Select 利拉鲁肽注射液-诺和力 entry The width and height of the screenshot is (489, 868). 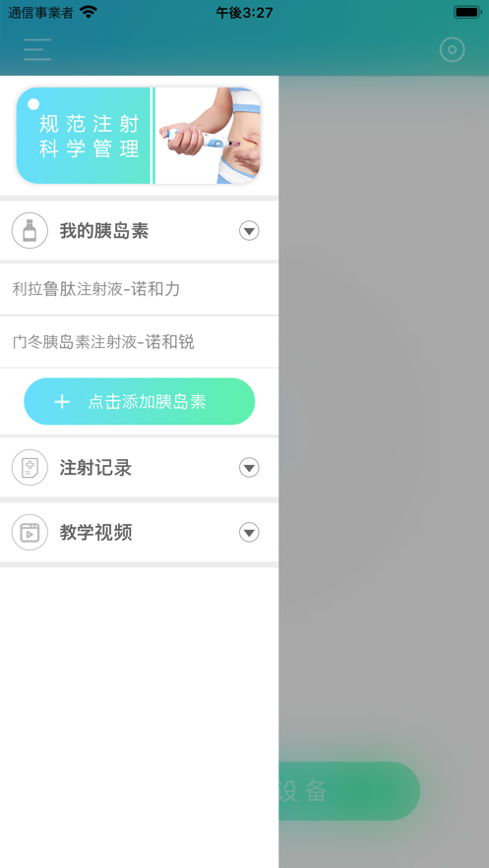click(x=139, y=289)
